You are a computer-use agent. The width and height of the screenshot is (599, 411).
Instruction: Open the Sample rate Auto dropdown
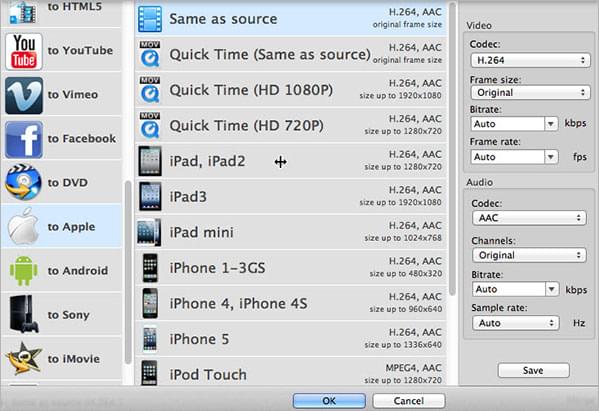click(516, 323)
